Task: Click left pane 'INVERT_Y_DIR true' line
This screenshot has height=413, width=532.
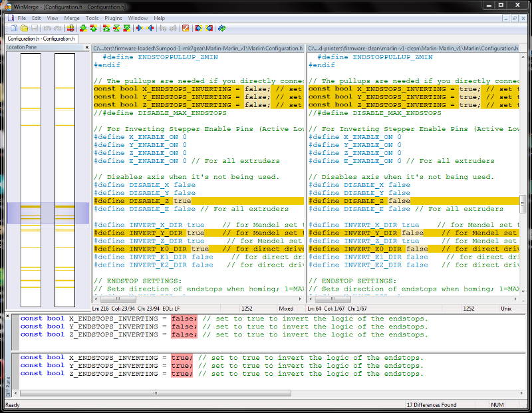Action: coord(198,233)
